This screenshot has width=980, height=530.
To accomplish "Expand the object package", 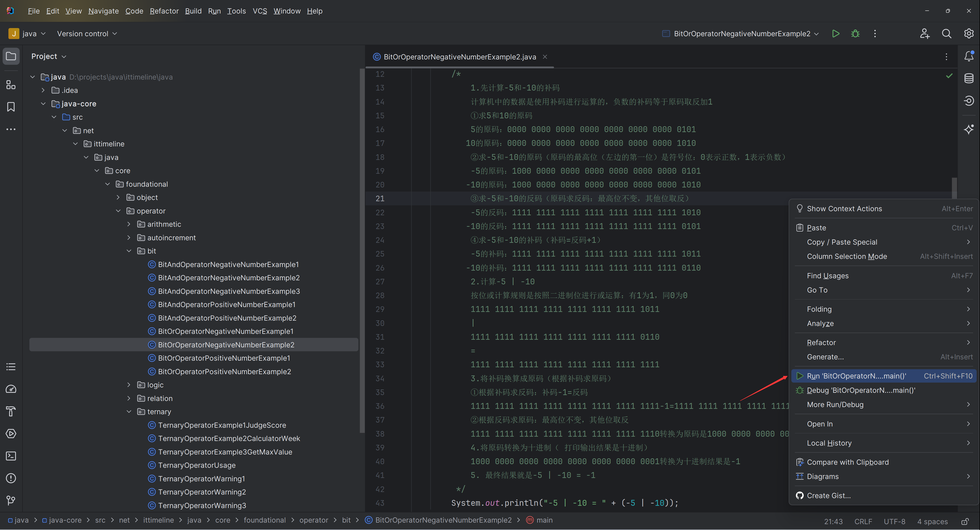I will tap(118, 197).
